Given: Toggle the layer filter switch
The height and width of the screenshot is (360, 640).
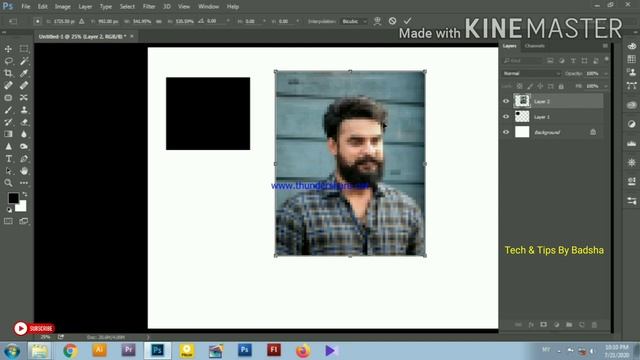Looking at the screenshot, I should click(607, 60).
